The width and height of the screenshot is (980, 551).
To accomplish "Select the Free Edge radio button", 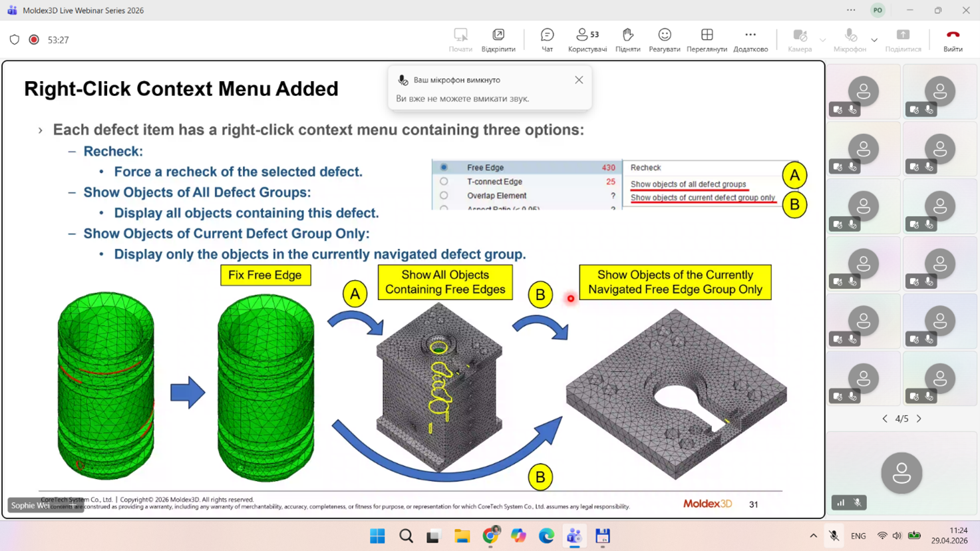I will coord(444,168).
